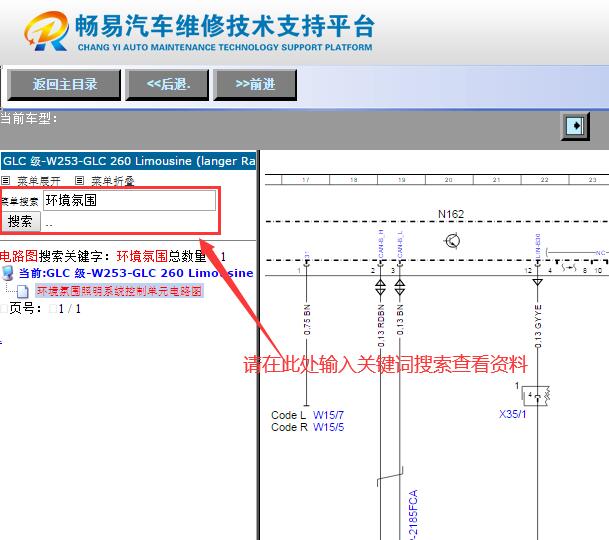The image size is (609, 540).
Task: Click the triangle symbol at pin 12
Action: [538, 282]
